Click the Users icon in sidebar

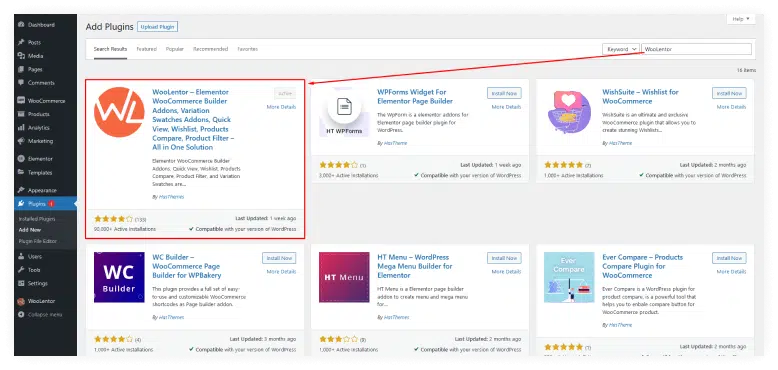click(x=21, y=256)
